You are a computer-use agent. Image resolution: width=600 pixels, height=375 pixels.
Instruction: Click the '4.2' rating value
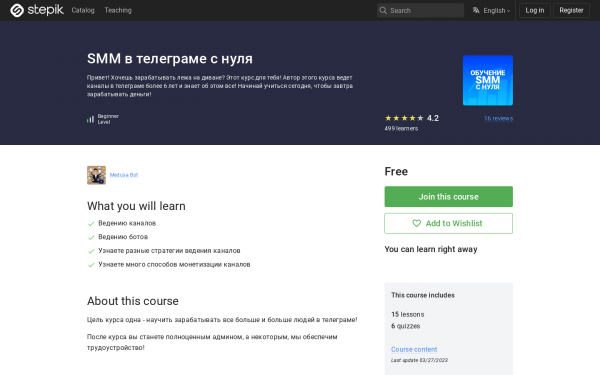pos(433,118)
